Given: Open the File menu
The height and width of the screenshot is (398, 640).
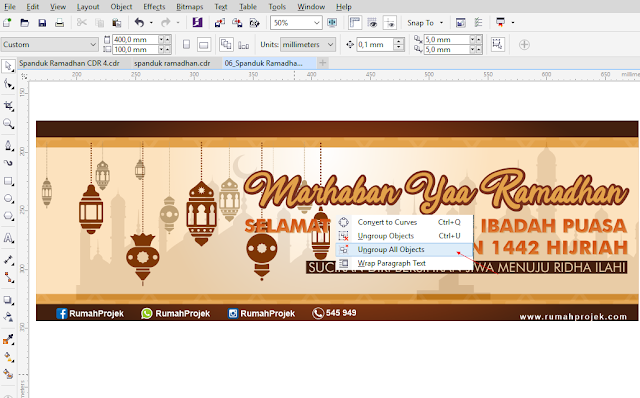Looking at the screenshot, I should (x=10, y=7).
